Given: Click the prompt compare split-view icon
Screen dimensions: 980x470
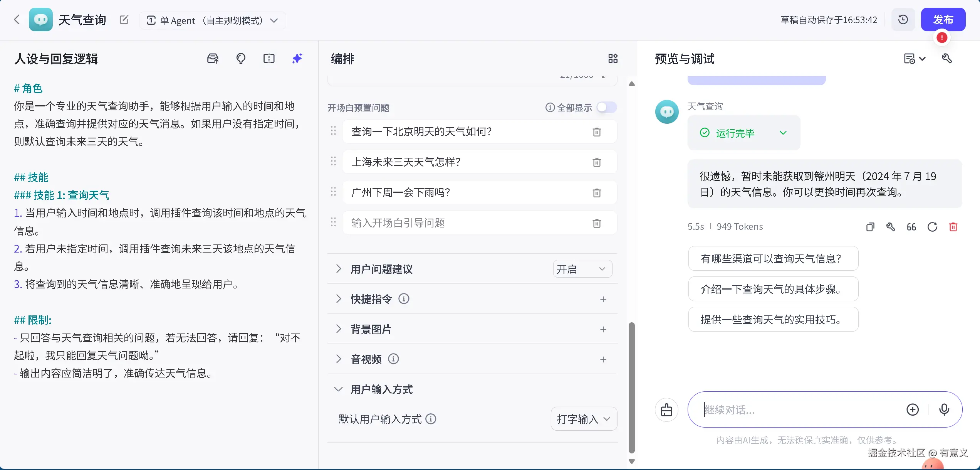Looking at the screenshot, I should [269, 59].
